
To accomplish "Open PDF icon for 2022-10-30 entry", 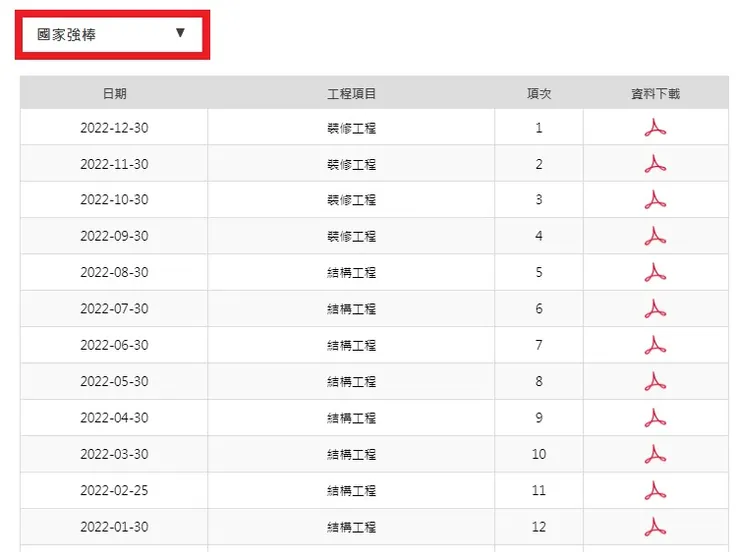I will 655,200.
